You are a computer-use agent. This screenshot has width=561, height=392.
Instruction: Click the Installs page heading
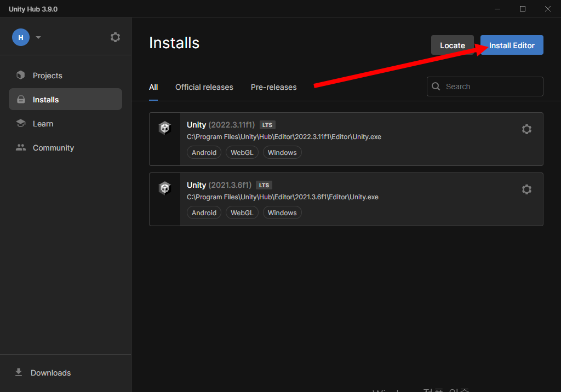tap(174, 43)
